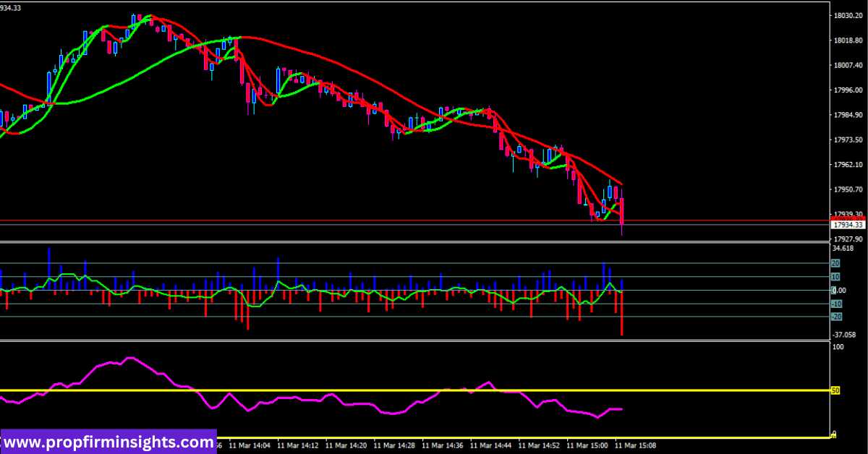Click the 0.00 zero level label
Screen dimensions: 868x454
[839, 291]
